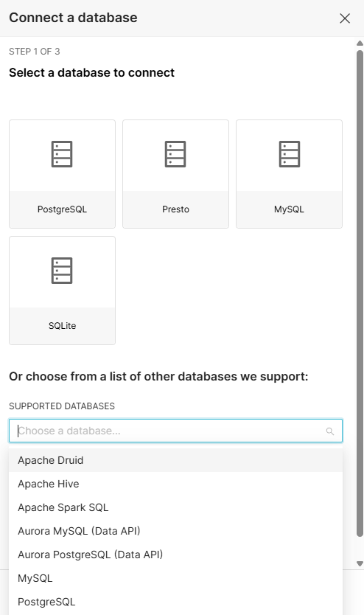Image resolution: width=364 pixels, height=615 pixels.
Task: Click the MySQL database icon card
Action: coord(289,174)
